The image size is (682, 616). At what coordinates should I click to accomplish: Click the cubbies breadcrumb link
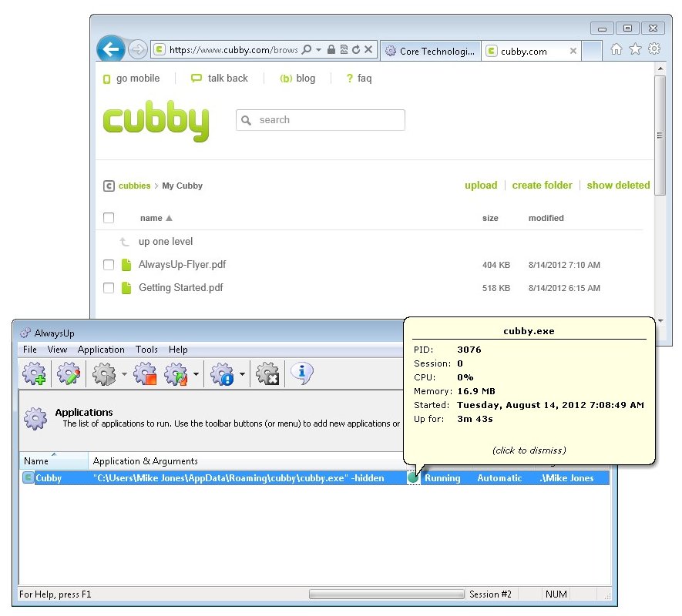[134, 186]
